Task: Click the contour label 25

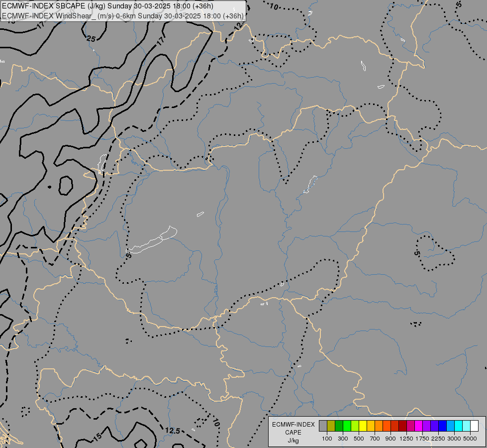Action: [x=91, y=39]
